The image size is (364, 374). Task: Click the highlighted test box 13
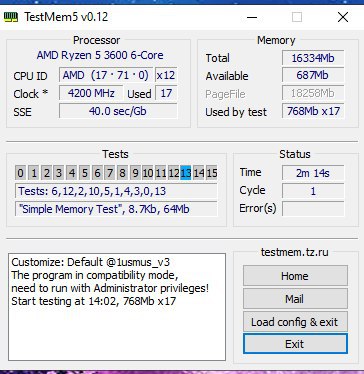click(x=186, y=173)
